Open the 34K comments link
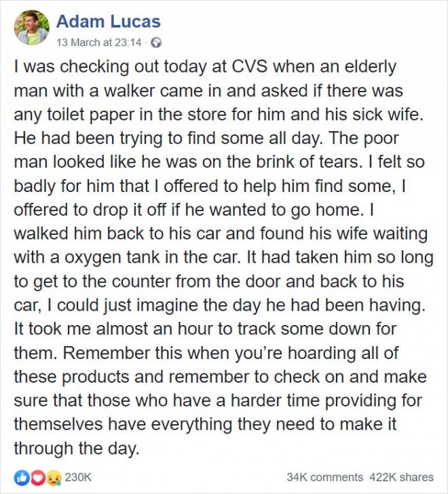Screen dimensions: 448x494 [325, 477]
